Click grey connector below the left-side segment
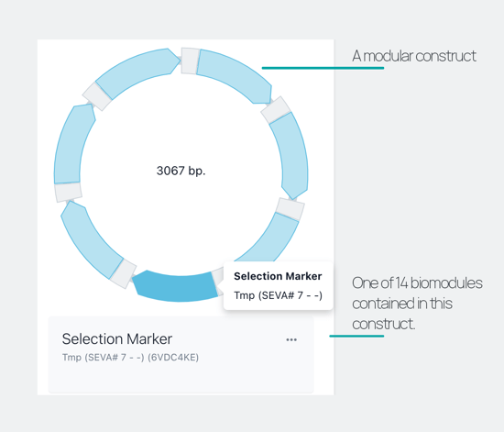The image size is (504, 432). (68, 192)
